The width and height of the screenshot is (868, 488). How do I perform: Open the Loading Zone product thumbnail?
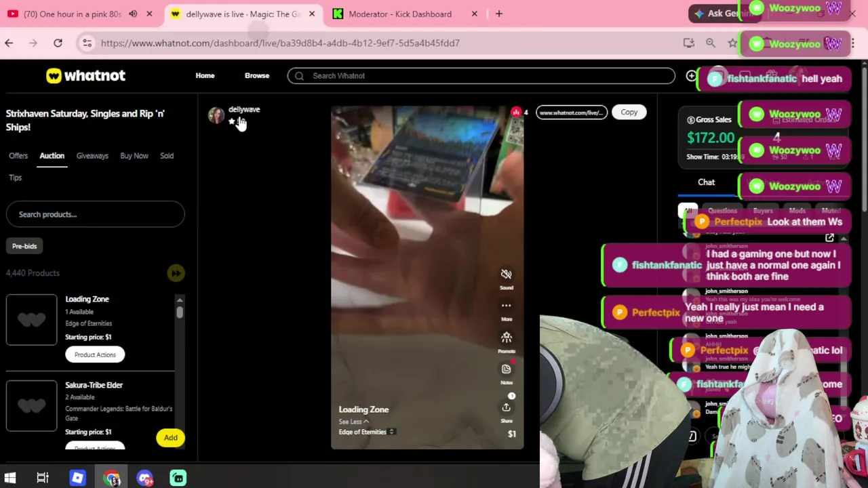coord(31,320)
